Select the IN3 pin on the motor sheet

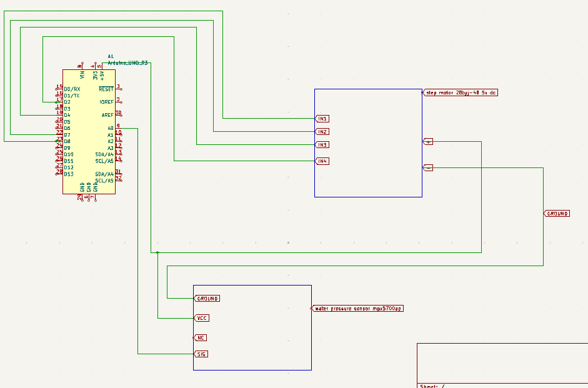point(321,144)
